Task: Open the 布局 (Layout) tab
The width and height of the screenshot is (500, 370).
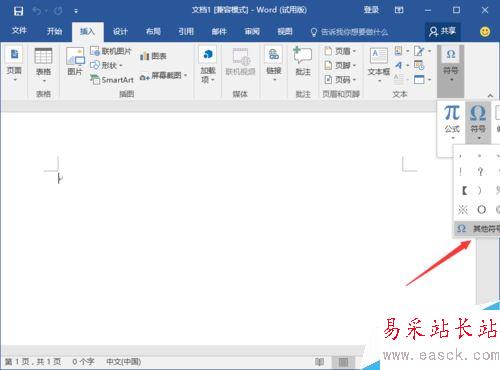Action: (x=153, y=31)
